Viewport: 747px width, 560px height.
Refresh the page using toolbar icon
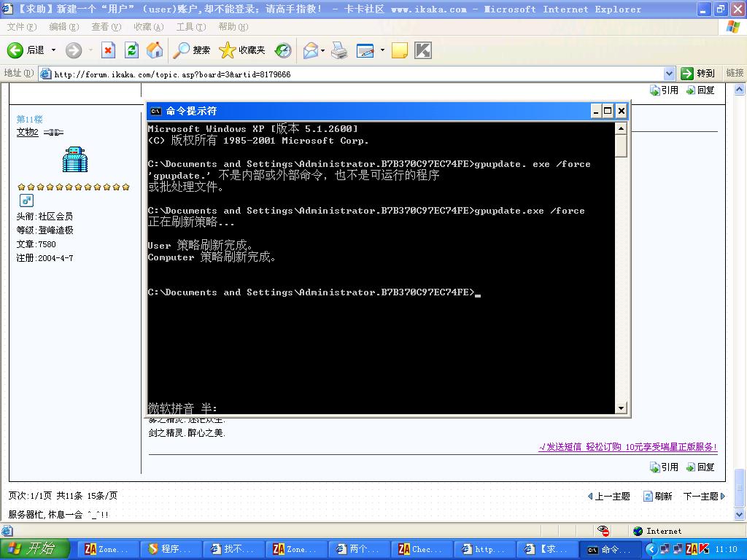131,50
